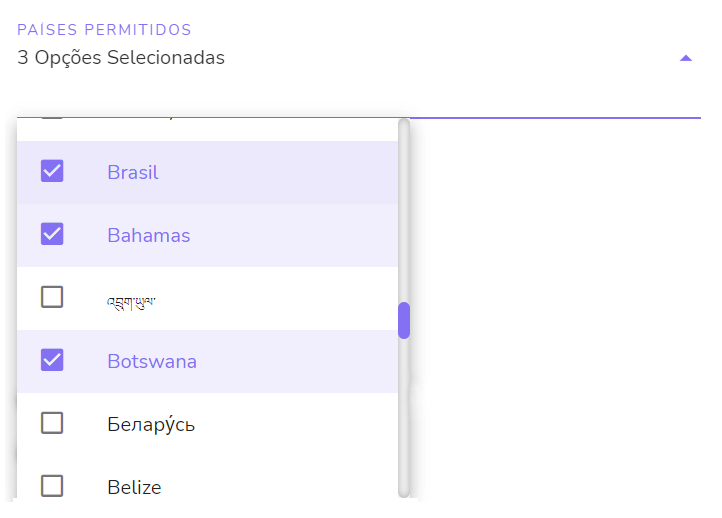Select the Bahamas option text
This screenshot has height=518, width=722.
click(x=148, y=236)
